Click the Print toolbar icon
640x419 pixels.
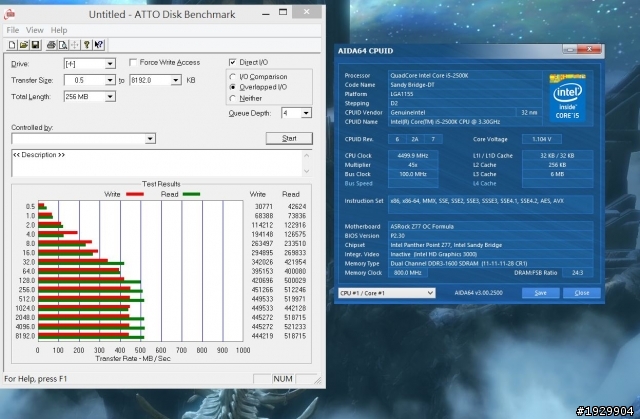[x=51, y=45]
